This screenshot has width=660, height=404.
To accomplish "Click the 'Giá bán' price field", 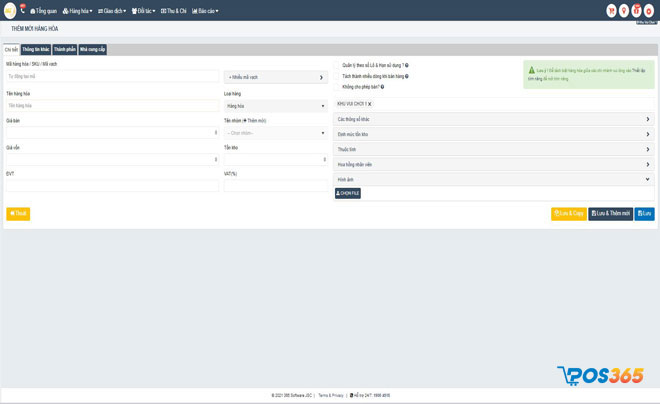I will (112, 133).
